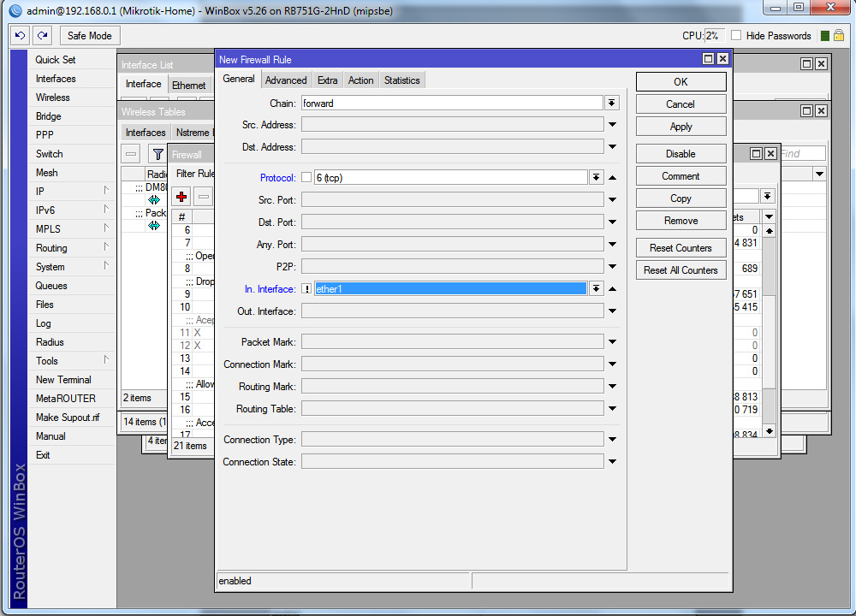Image resolution: width=856 pixels, height=616 pixels.
Task: Click the funnel filter icon in Wireless Tables
Action: pos(158,154)
